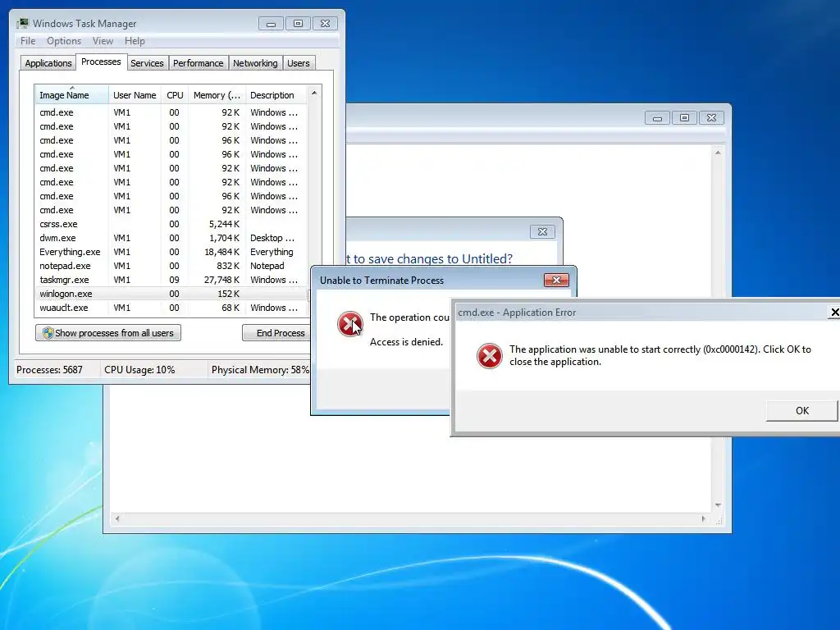Select the winlogon.exe process row
The width and height of the screenshot is (840, 630).
pyautogui.click(x=171, y=294)
